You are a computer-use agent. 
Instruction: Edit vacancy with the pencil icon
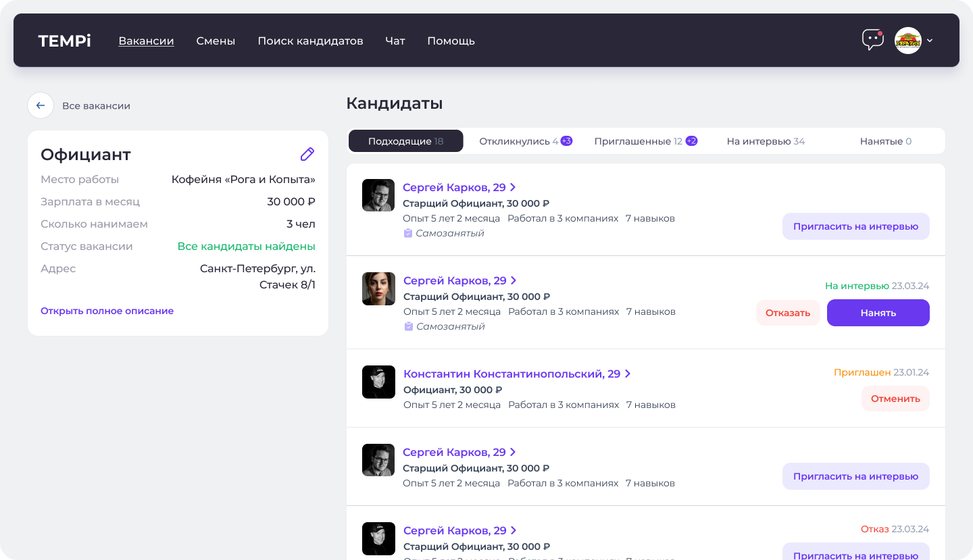point(307,154)
